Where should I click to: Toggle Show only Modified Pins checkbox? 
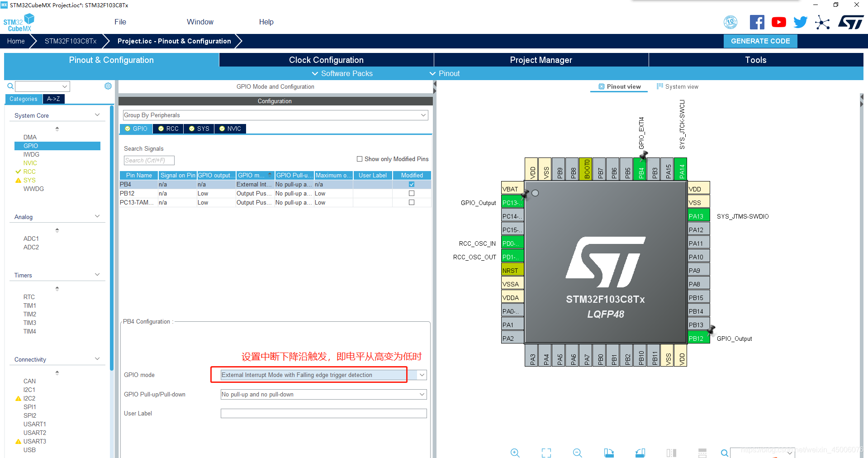[x=360, y=159]
